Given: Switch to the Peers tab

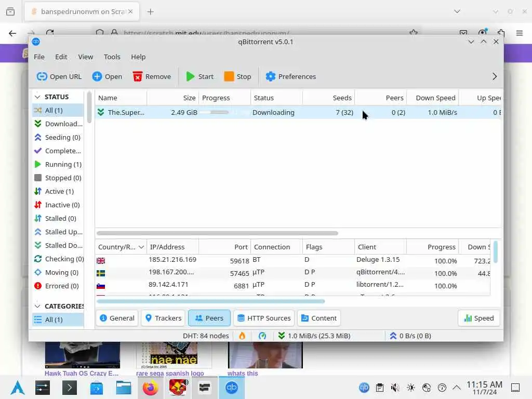Looking at the screenshot, I should pos(209,318).
